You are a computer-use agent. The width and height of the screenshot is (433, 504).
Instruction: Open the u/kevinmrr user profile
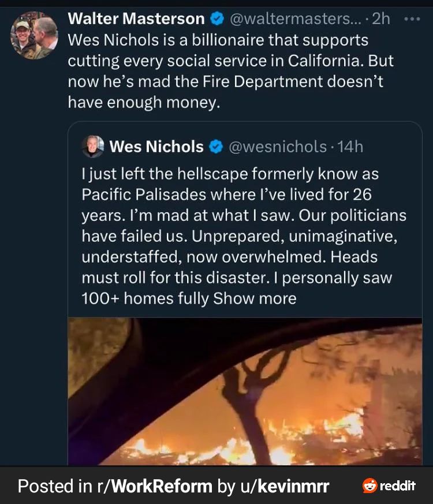284,486
